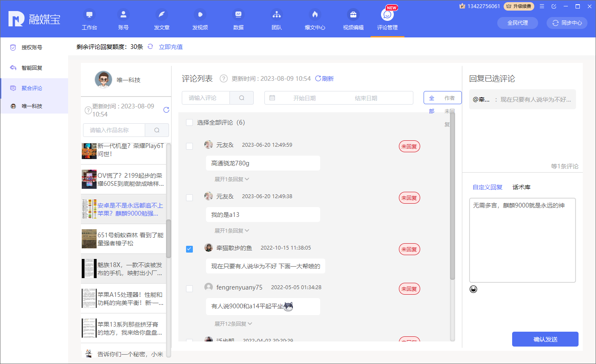
Task: Click the works list vertical scrollbar
Action: pyautogui.click(x=169, y=239)
